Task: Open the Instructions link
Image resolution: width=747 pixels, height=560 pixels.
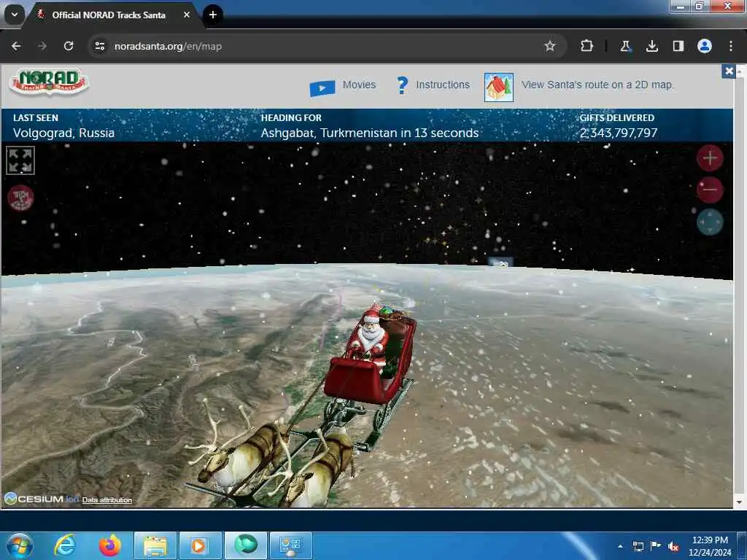Action: coord(443,85)
